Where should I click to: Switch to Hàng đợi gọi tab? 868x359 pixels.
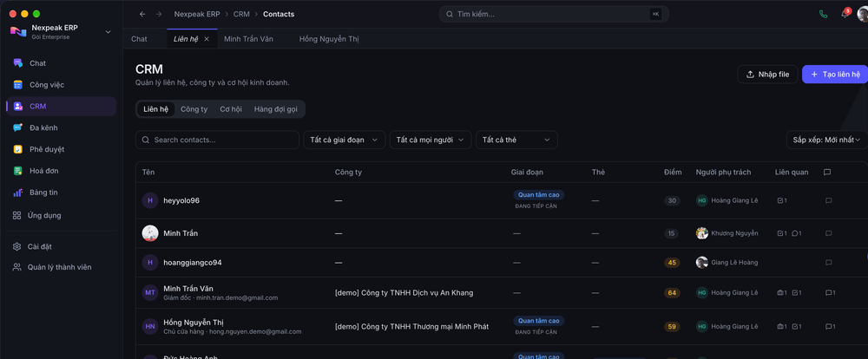[x=276, y=109]
